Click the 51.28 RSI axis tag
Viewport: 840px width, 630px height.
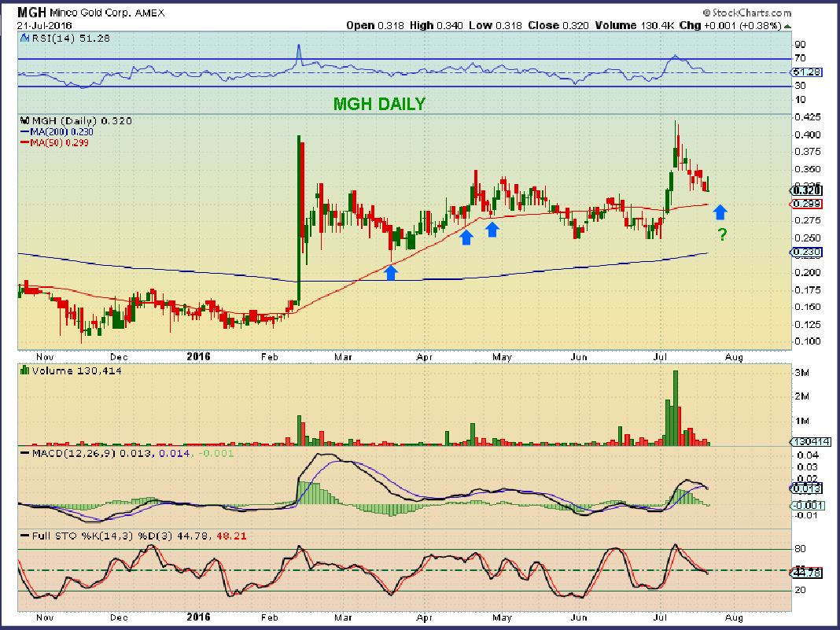click(807, 72)
